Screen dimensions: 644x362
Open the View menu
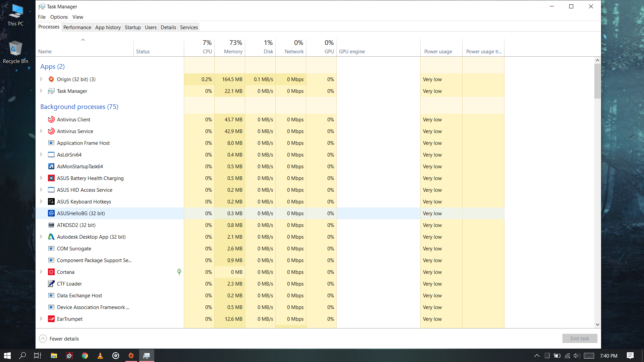point(78,17)
